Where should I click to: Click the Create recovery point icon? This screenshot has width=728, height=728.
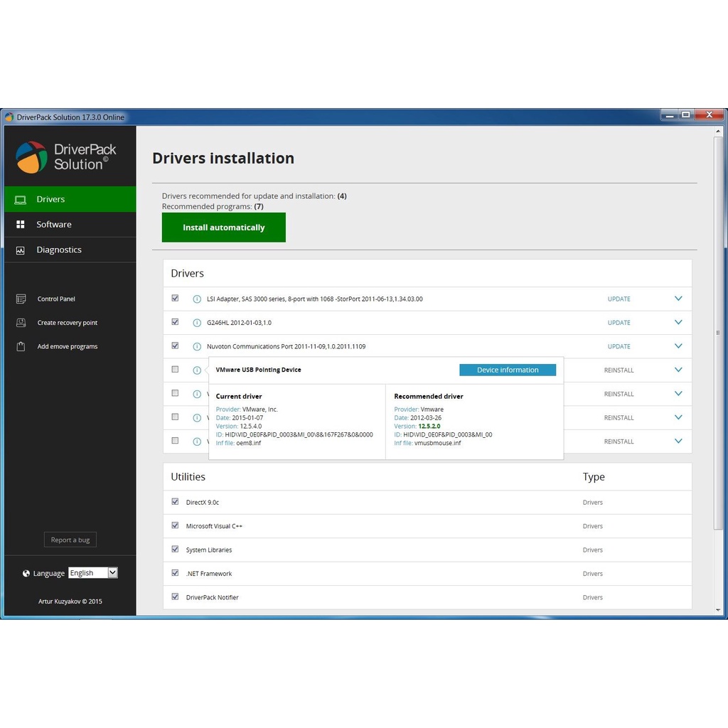coord(21,323)
